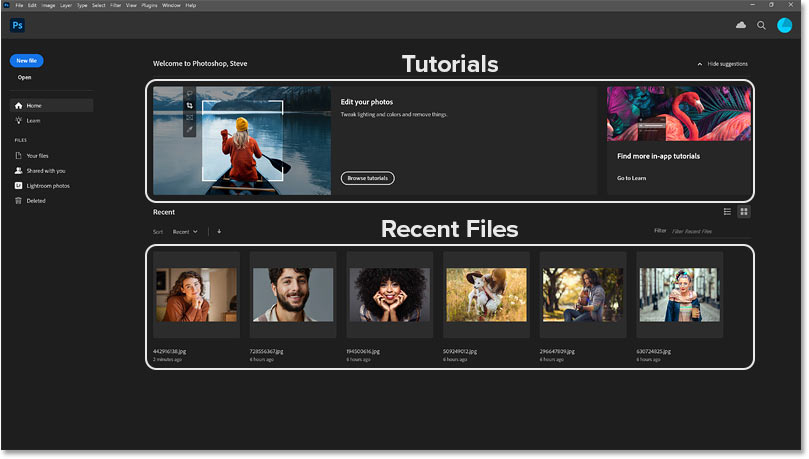Open thumbnail of 296647809.jpg
This screenshot has width=809, height=459.
pyautogui.click(x=583, y=295)
